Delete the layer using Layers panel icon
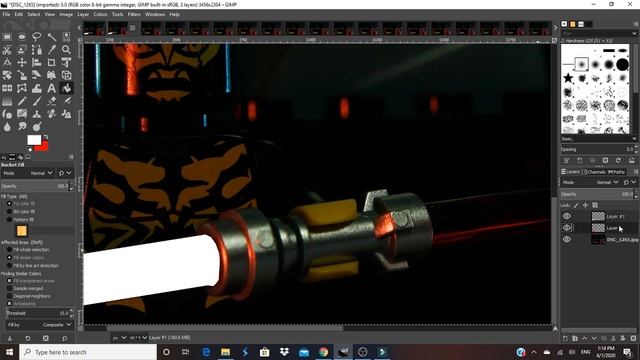 coord(633,338)
